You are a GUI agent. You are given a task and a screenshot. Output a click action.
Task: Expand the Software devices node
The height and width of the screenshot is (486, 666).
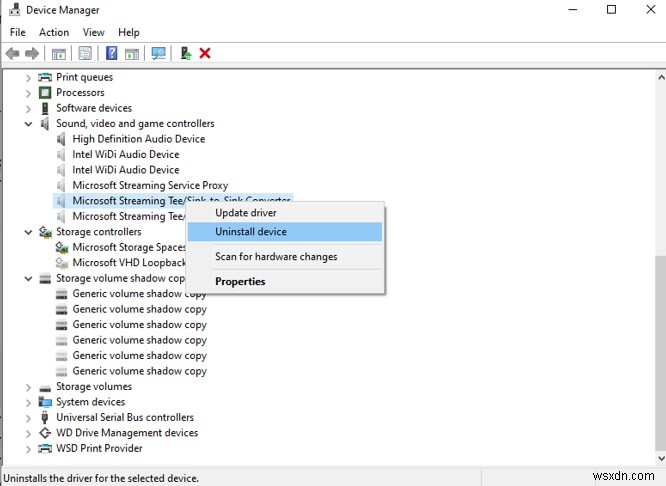[28, 109]
